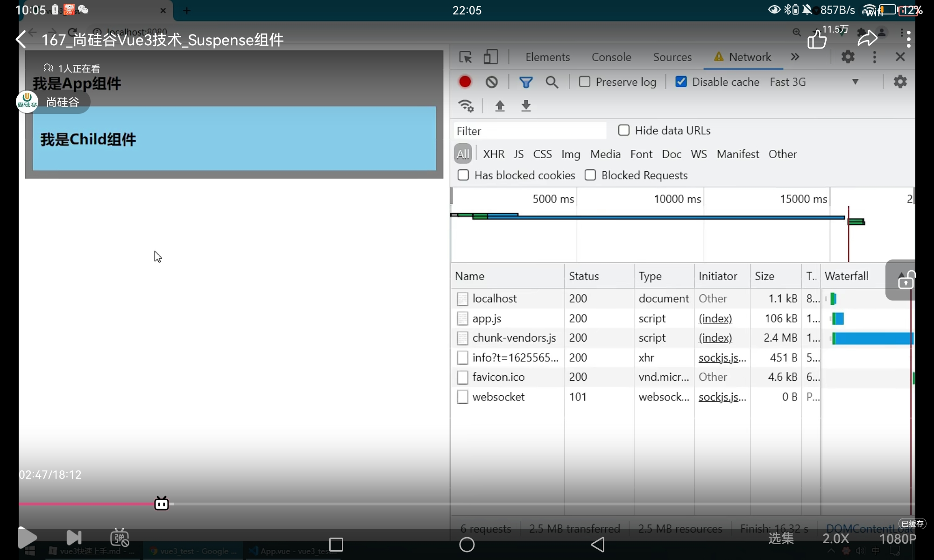The image size is (934, 560).
Task: Switch to the Sources tab
Action: pos(672,57)
